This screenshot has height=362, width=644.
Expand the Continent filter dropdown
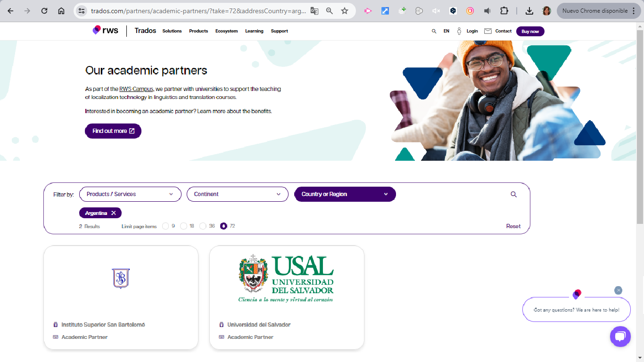238,194
